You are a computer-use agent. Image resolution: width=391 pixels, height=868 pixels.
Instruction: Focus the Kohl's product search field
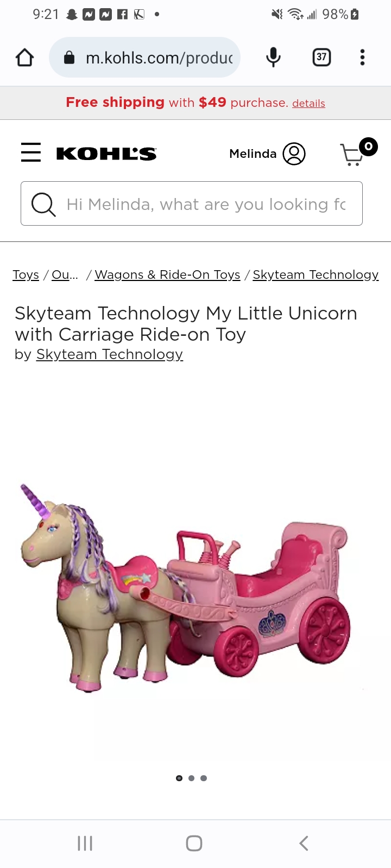click(x=192, y=203)
